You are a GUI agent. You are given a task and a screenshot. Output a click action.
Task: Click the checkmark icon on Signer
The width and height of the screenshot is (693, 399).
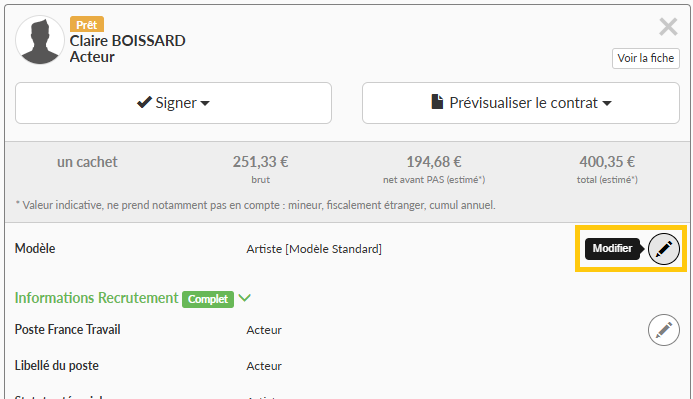click(x=144, y=103)
